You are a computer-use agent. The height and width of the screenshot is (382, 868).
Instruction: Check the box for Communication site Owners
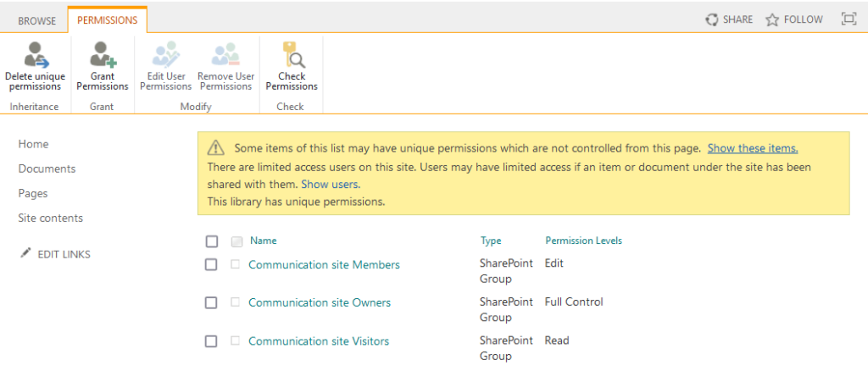[x=211, y=303]
